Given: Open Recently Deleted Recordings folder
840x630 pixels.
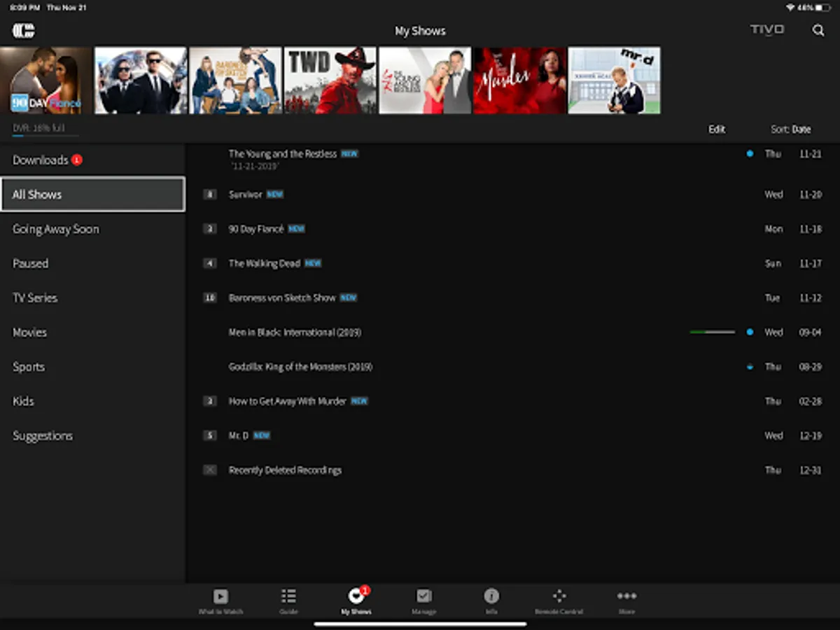Looking at the screenshot, I should click(x=284, y=470).
